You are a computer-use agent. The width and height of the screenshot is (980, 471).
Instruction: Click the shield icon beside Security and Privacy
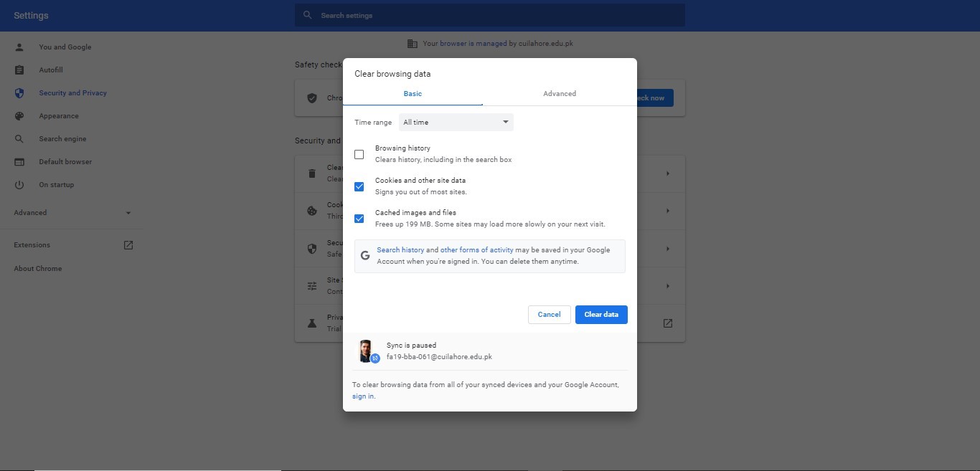click(x=19, y=93)
